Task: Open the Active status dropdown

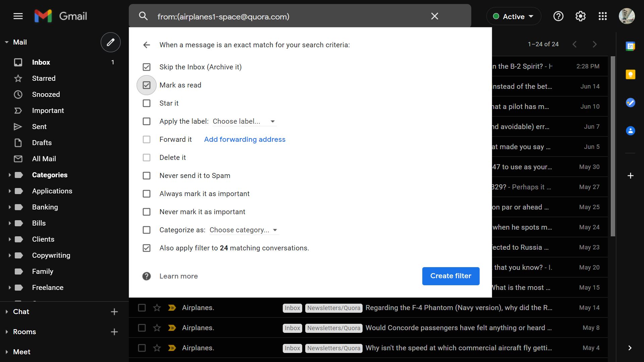Action: [514, 16]
